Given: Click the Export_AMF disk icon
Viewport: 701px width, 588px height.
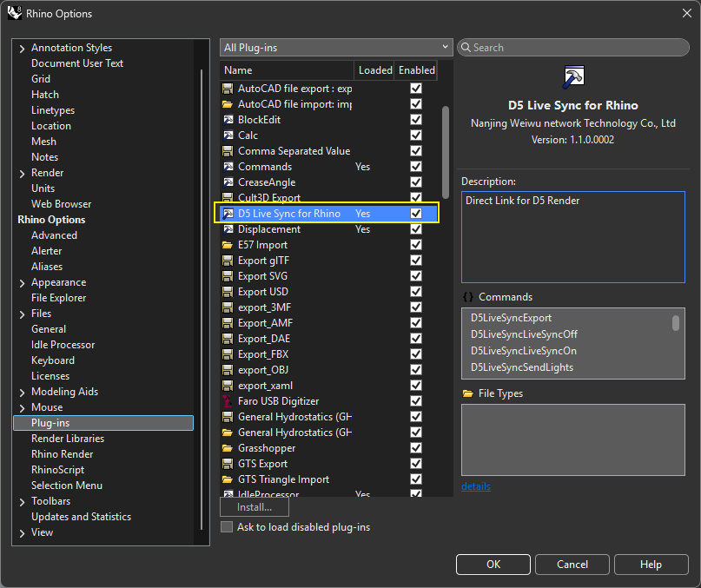Looking at the screenshot, I should click(228, 323).
